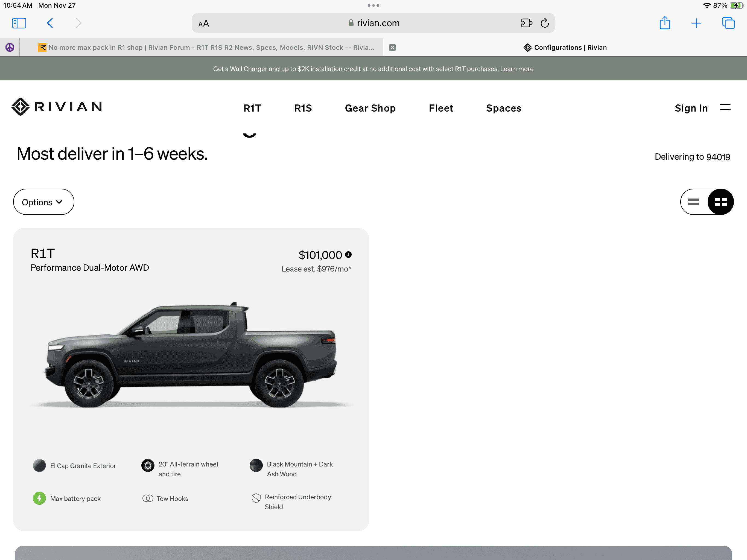Tap the three-dot multitasking menu
Viewport: 747px width, 560px height.
pyautogui.click(x=373, y=5)
